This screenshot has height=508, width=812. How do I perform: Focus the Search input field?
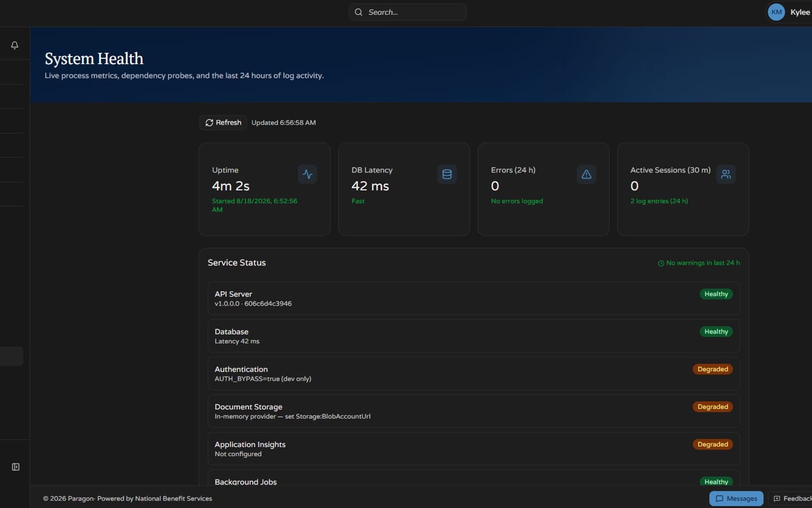(408, 12)
